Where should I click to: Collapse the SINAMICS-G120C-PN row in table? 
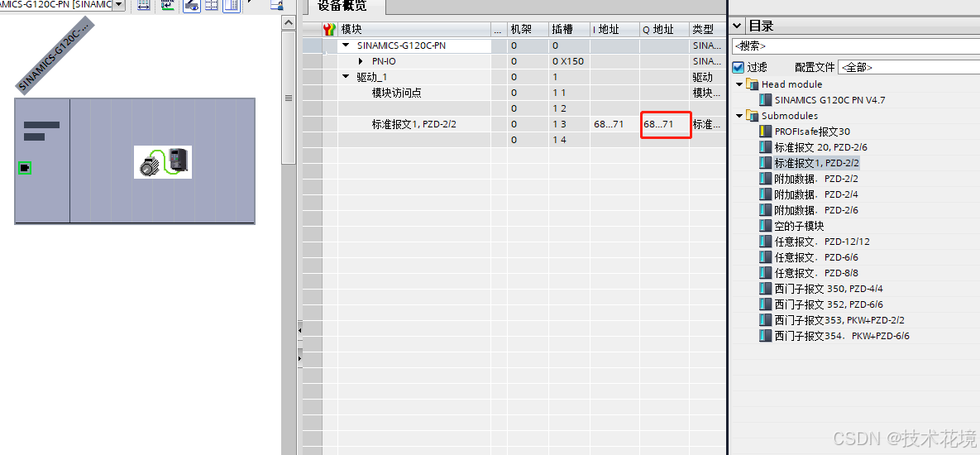346,45
